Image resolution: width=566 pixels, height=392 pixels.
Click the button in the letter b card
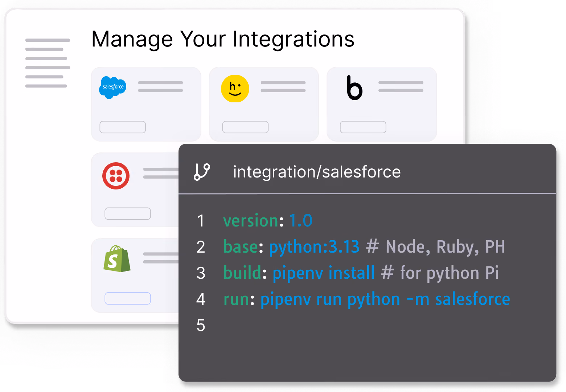363,127
